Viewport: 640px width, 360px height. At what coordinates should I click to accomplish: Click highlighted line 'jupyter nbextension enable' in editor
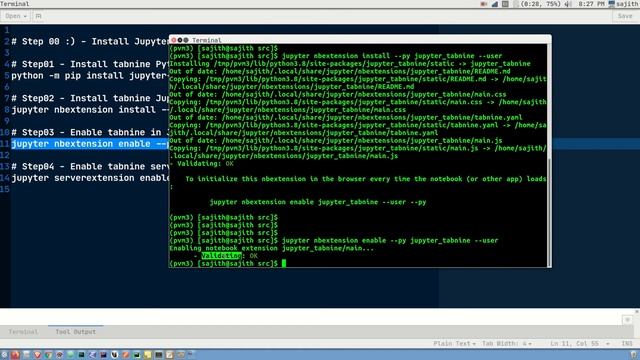[90, 144]
